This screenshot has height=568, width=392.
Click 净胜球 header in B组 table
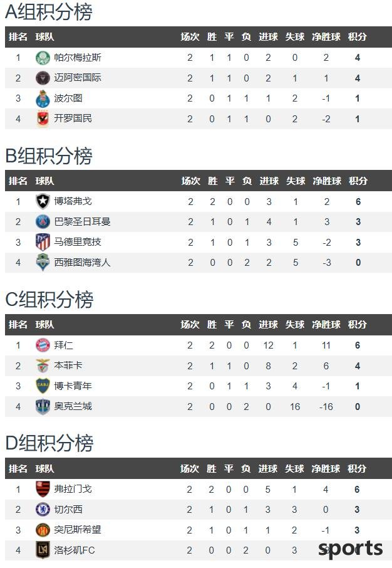point(327,181)
